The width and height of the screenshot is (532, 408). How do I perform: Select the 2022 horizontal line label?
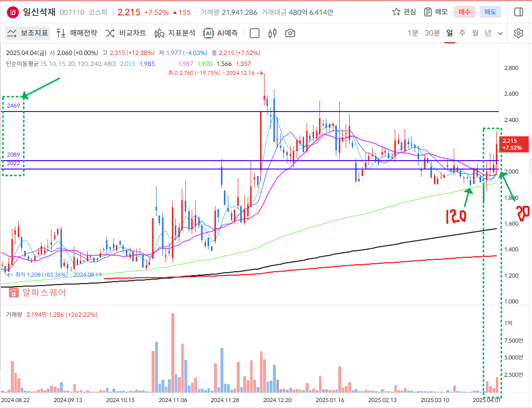[x=13, y=163]
